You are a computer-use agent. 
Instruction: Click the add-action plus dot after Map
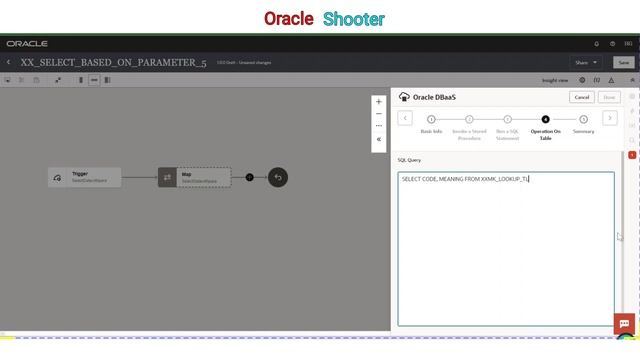tap(249, 177)
